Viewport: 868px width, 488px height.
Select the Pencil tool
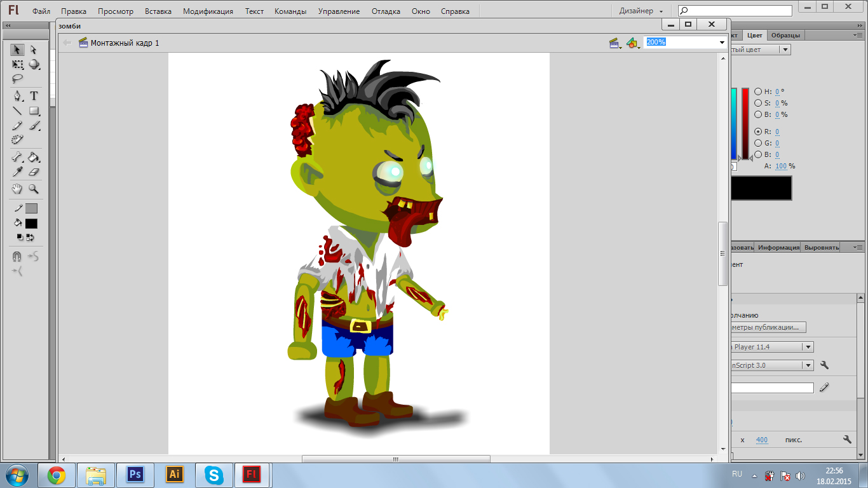point(18,126)
